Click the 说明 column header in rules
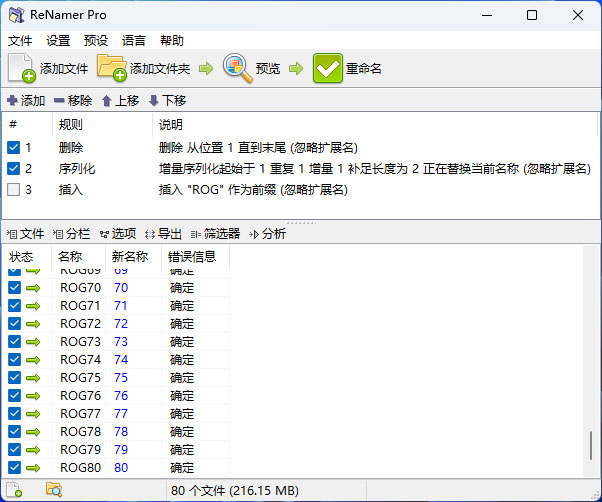 [375, 124]
